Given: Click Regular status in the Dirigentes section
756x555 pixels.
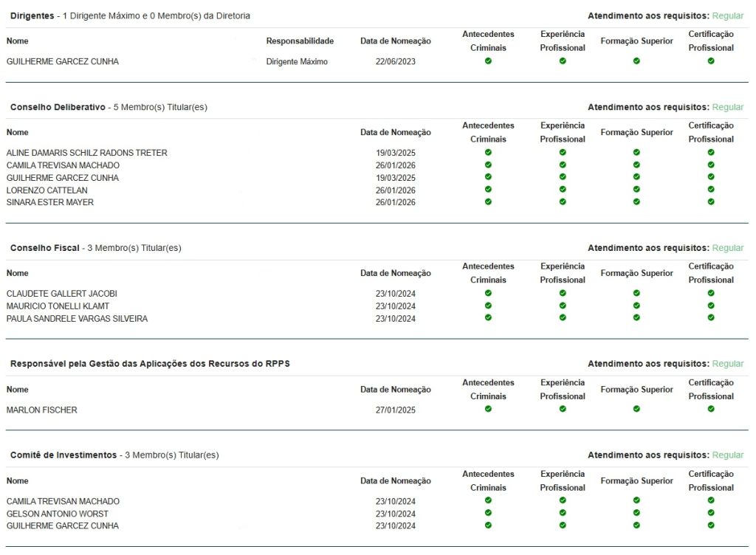Looking at the screenshot, I should 727,15.
